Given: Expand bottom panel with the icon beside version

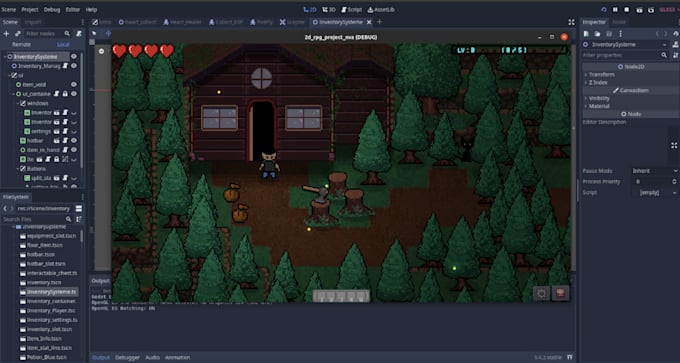Looking at the screenshot, I should point(570,357).
